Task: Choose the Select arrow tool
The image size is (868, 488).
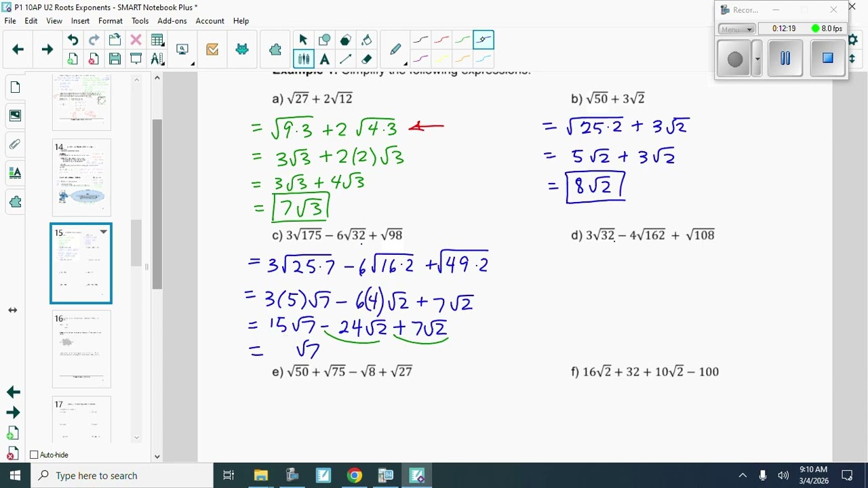Action: pos(303,40)
